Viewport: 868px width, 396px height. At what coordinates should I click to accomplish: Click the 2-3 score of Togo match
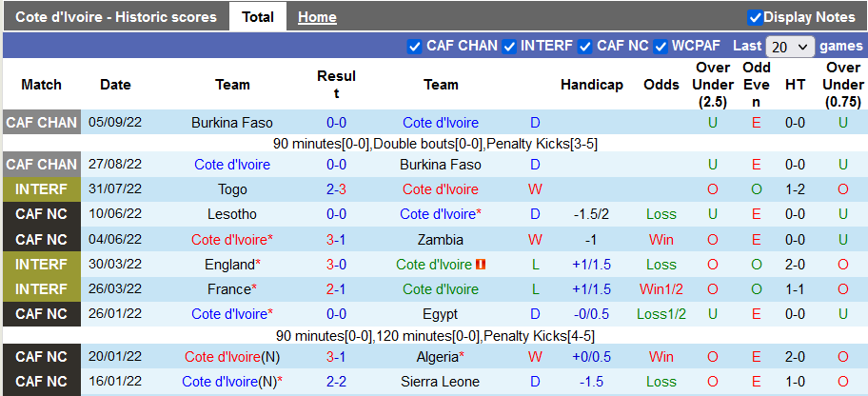(336, 189)
